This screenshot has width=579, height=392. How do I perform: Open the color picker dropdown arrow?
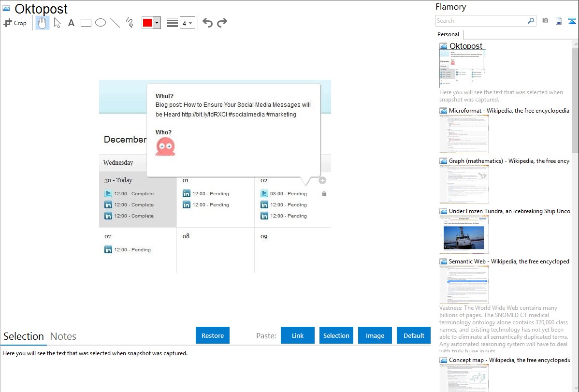157,23
